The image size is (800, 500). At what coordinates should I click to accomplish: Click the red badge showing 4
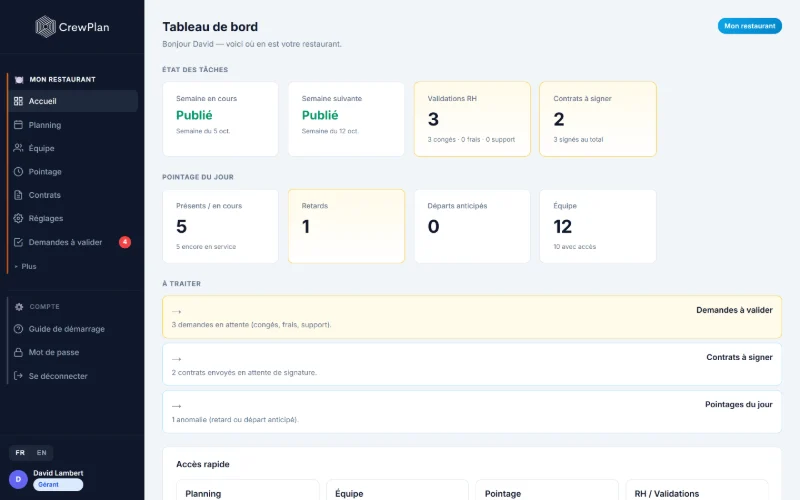point(125,242)
